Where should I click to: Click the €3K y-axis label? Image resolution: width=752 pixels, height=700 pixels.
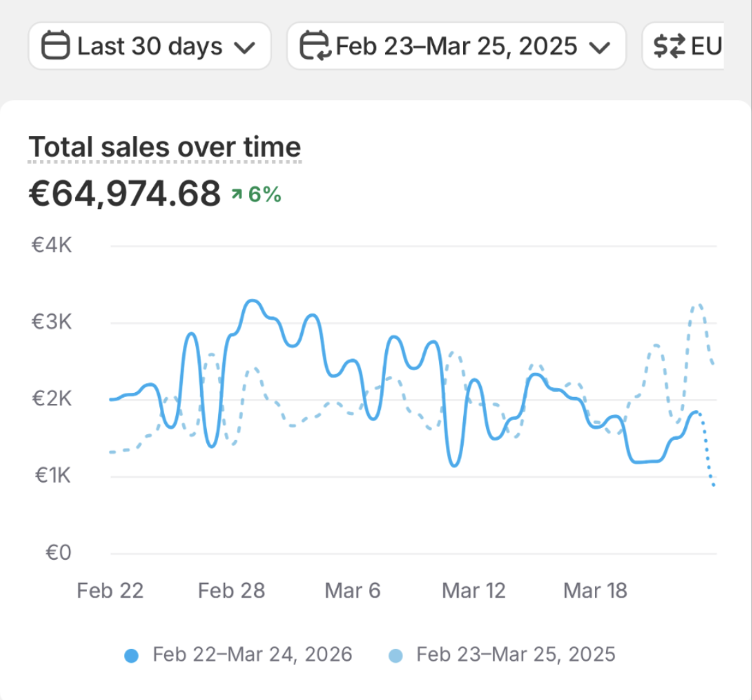51,323
